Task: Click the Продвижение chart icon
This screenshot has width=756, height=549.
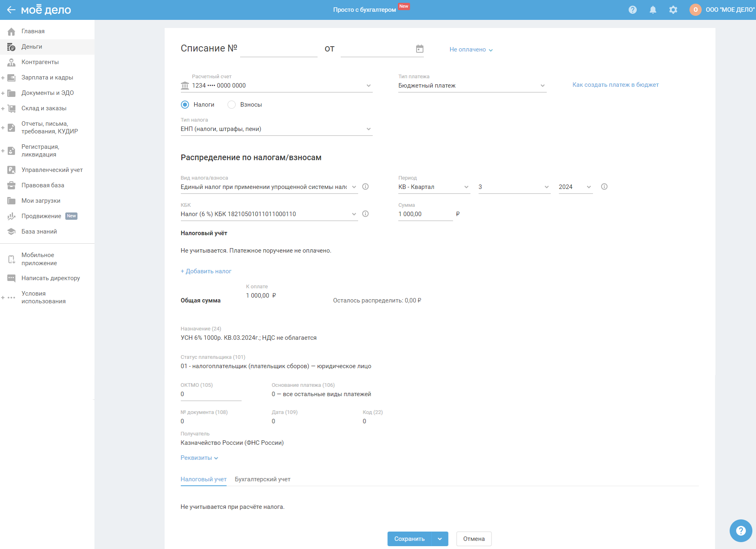Action: [11, 216]
